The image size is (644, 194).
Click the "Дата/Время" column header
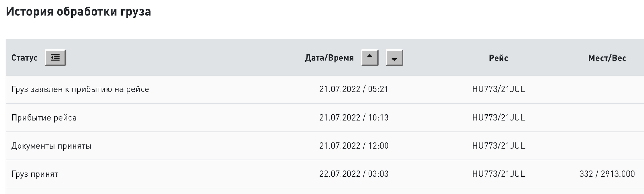tap(329, 58)
